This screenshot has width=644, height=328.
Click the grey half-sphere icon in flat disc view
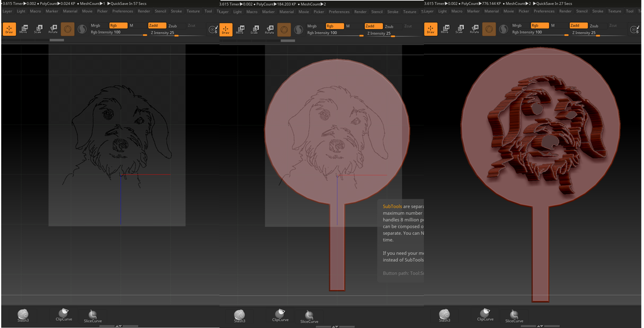pos(299,30)
